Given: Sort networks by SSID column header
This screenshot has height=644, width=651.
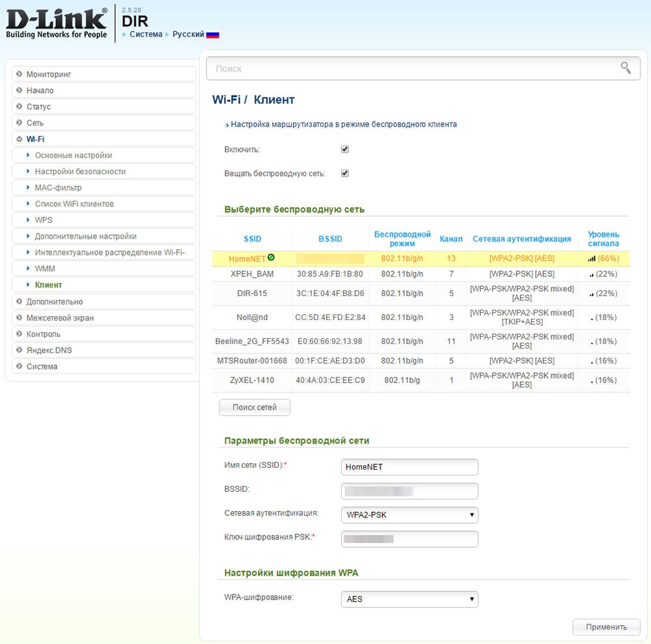Looking at the screenshot, I should pos(253,239).
